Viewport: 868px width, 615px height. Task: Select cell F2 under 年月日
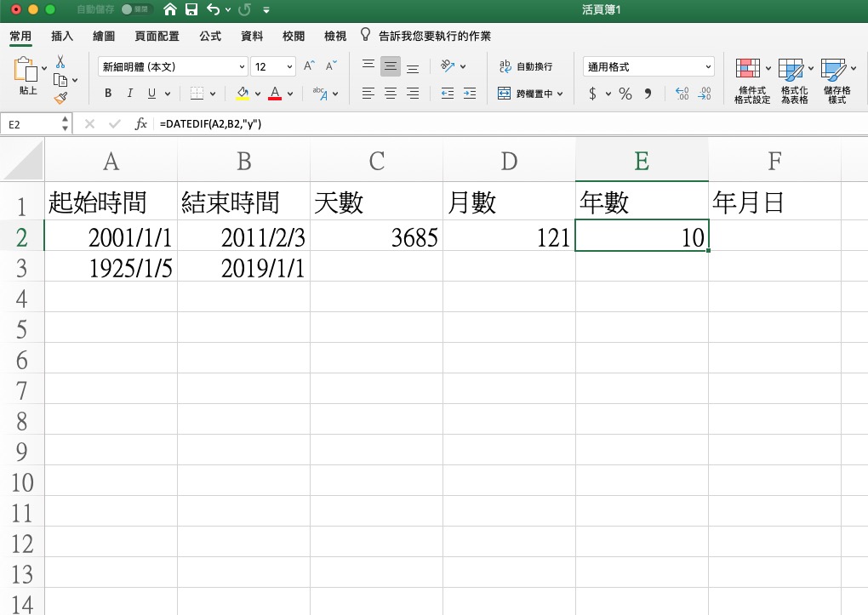[x=774, y=236]
